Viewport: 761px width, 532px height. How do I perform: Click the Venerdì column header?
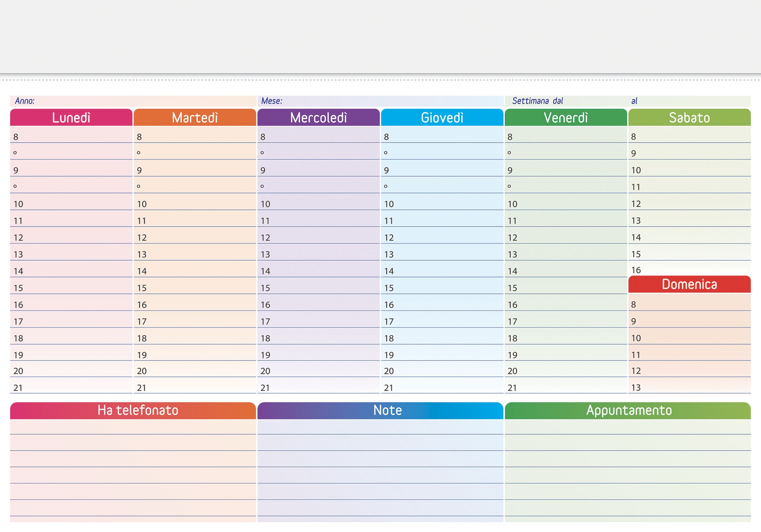pyautogui.click(x=566, y=117)
